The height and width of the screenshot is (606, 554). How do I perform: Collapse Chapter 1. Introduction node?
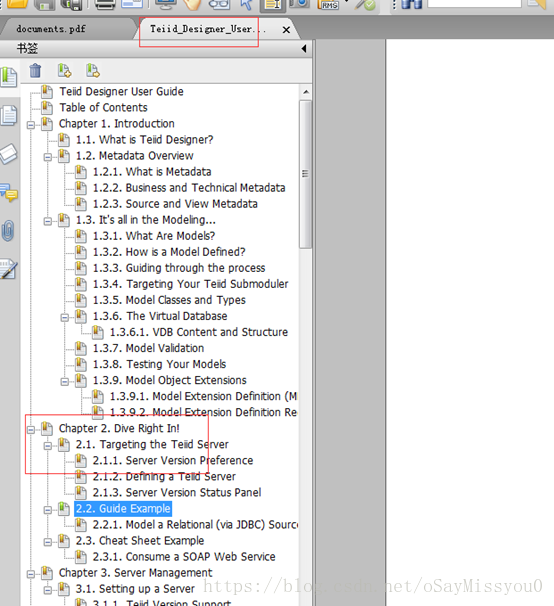31,125
